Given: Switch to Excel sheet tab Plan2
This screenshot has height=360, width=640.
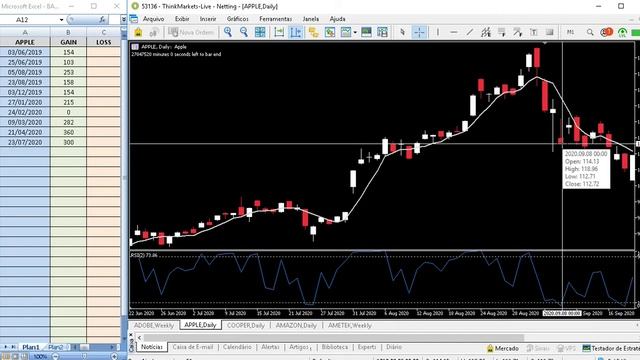Looking at the screenshot, I should tap(56, 347).
